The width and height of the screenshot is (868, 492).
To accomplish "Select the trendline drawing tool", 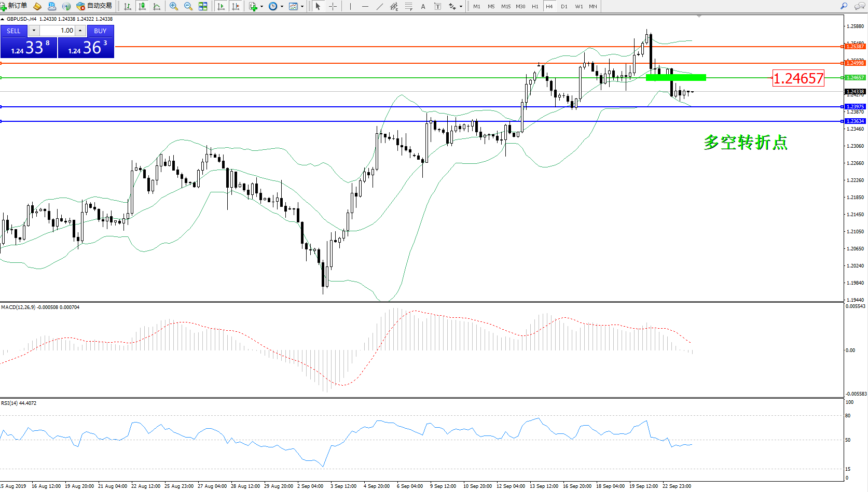I will [x=380, y=6].
